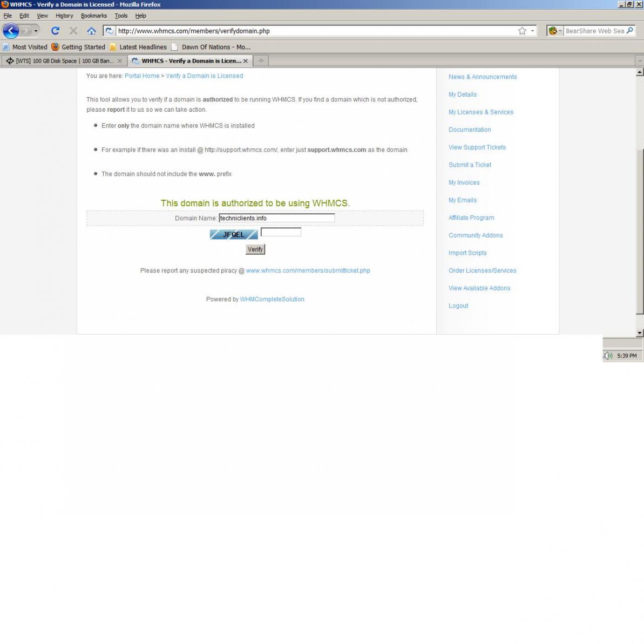Go to the Home page icon
This screenshot has height=644, width=644.
pyautogui.click(x=91, y=31)
